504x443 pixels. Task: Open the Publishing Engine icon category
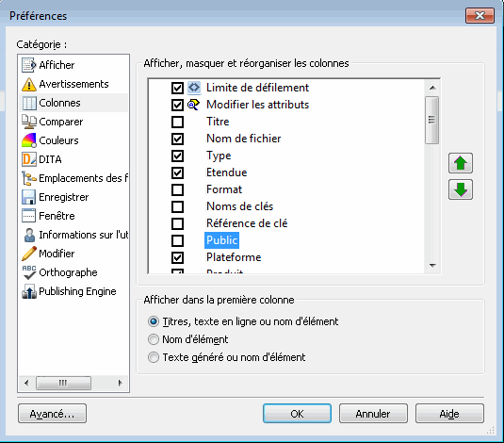[28, 291]
